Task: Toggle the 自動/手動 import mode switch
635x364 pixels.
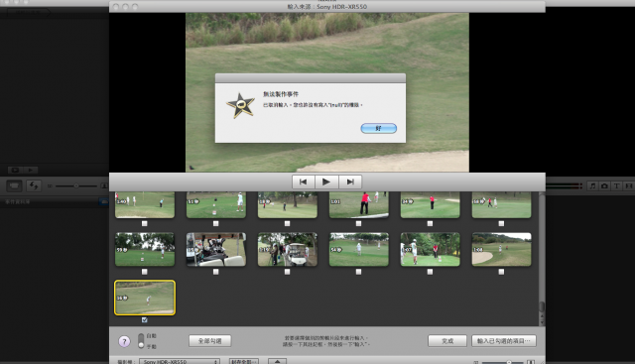Action: (x=141, y=341)
